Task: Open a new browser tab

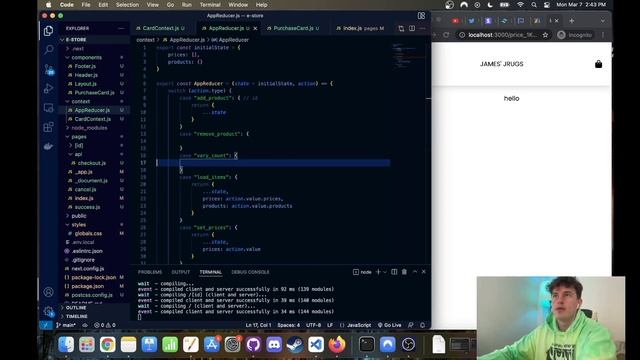Action: pyautogui.click(x=571, y=20)
